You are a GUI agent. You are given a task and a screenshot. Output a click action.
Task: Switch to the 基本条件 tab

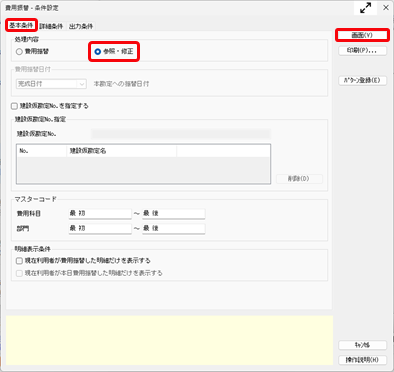pyautogui.click(x=21, y=25)
